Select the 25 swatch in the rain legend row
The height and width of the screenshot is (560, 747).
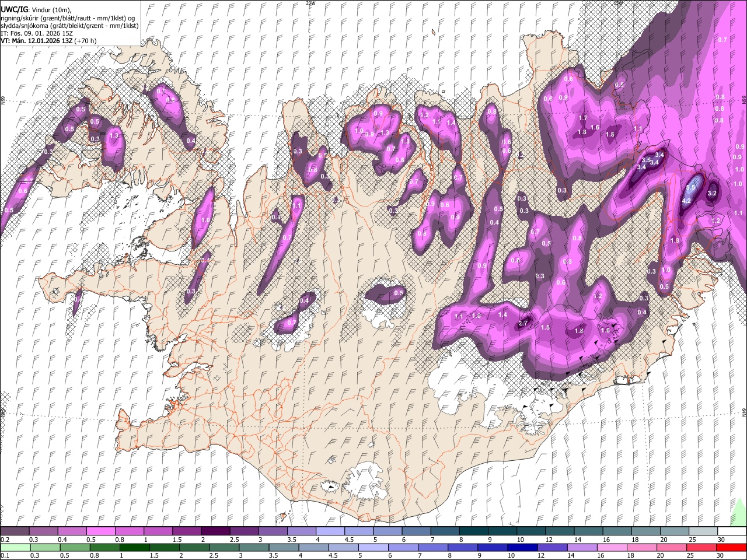[x=701, y=547]
